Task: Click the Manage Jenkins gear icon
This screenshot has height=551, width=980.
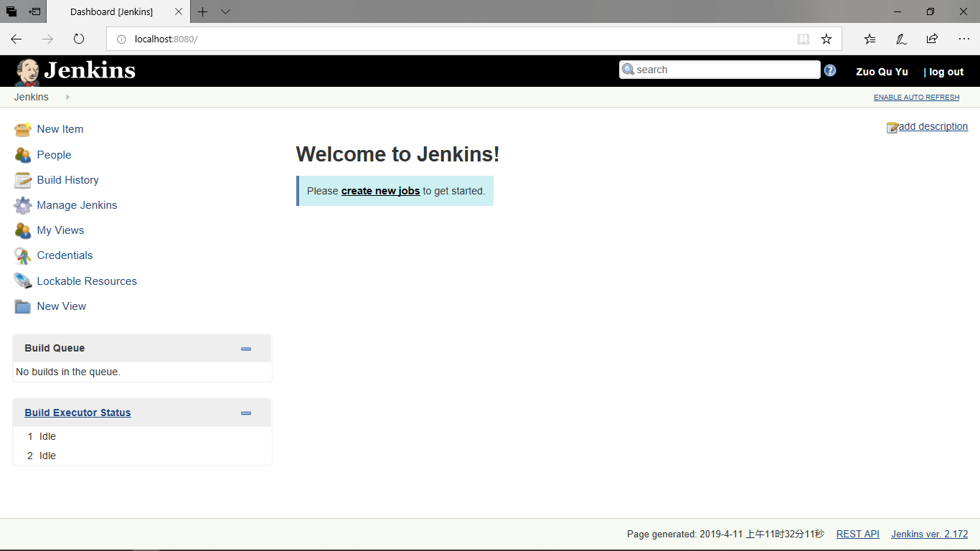Action: (x=23, y=205)
